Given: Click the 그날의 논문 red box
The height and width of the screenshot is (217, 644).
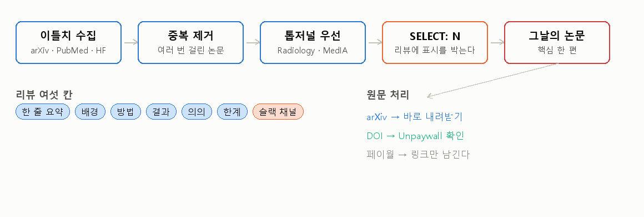Looking at the screenshot, I should (x=557, y=42).
